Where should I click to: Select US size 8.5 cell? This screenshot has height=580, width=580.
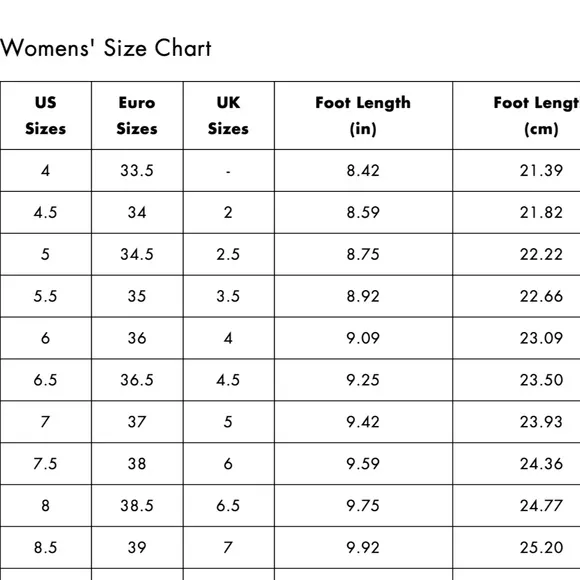(x=45, y=547)
